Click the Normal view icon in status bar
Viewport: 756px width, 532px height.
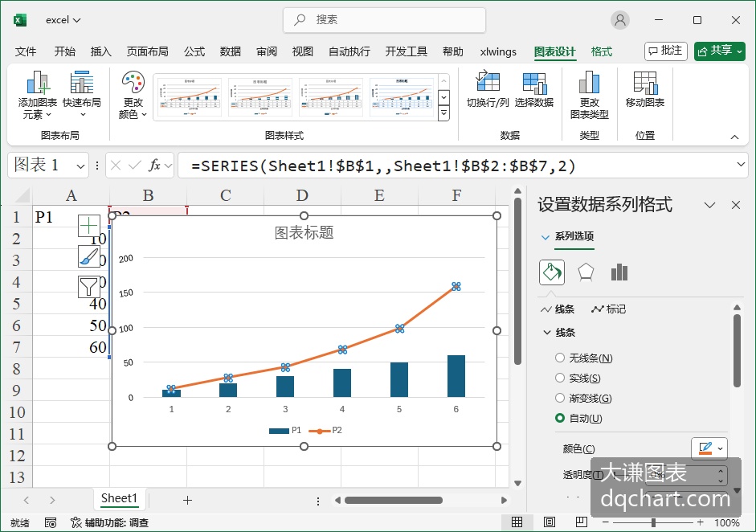(517, 522)
